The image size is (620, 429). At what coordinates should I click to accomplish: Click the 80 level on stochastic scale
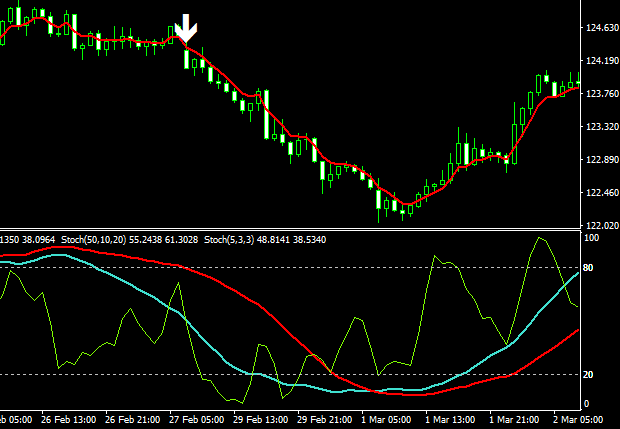(589, 268)
